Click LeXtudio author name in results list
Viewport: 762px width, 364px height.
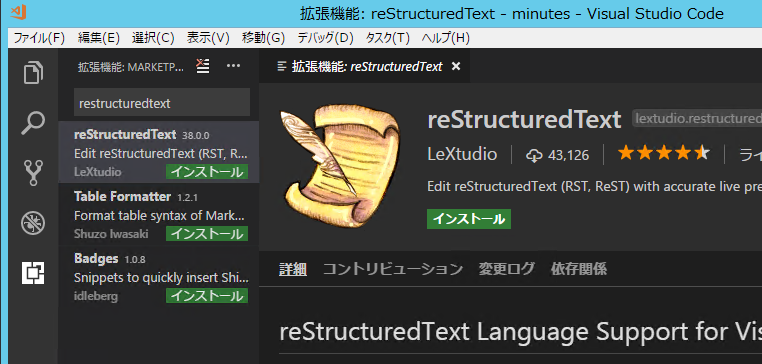tap(98, 172)
